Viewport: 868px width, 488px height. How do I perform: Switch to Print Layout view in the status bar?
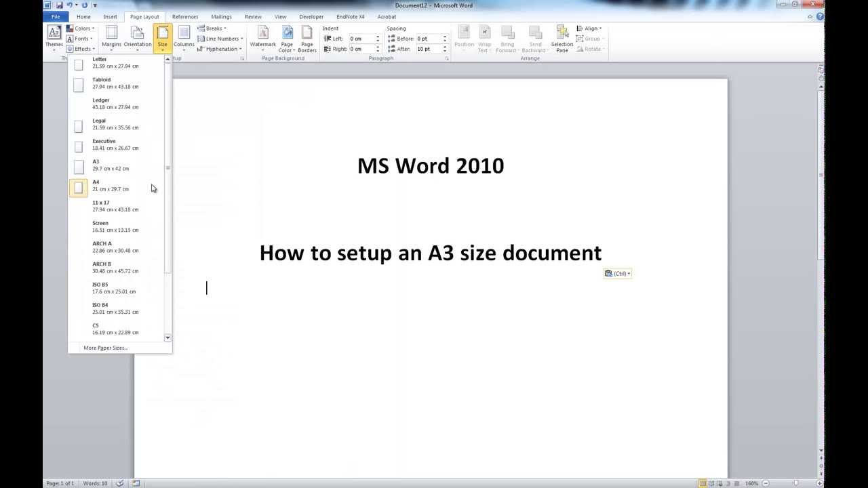[702, 483]
